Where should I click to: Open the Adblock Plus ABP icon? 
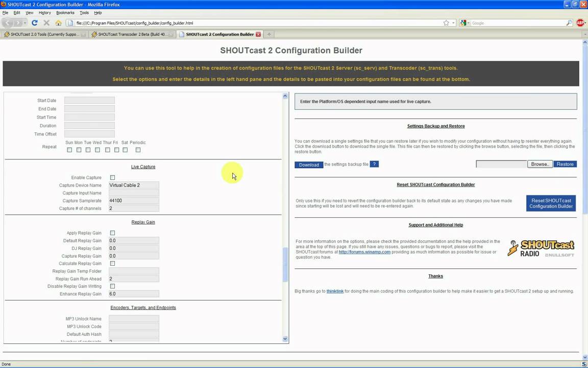[x=580, y=23]
